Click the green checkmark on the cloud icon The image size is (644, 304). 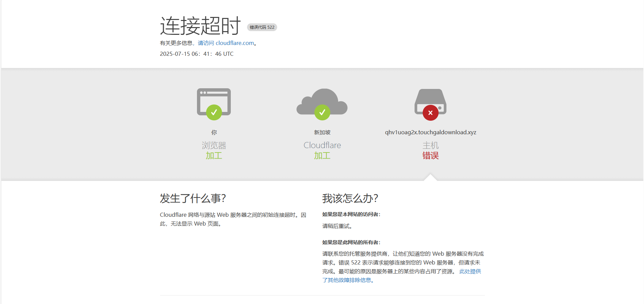tap(322, 112)
